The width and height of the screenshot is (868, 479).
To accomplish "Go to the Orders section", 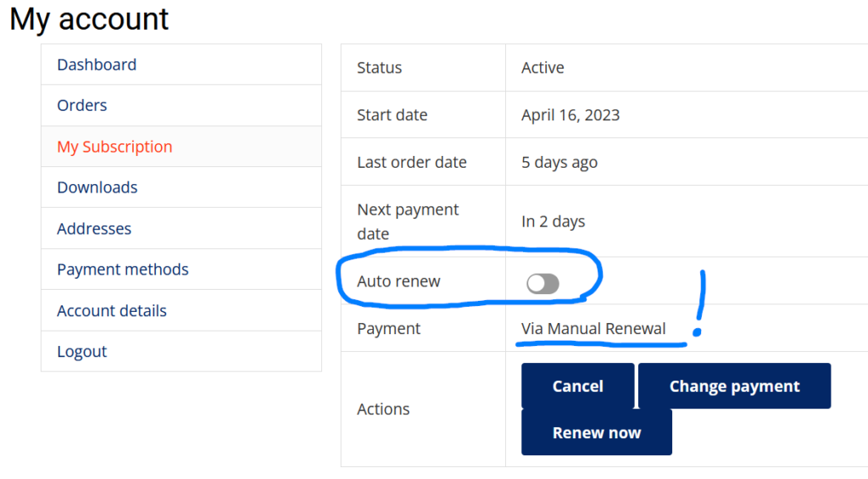I will pyautogui.click(x=82, y=105).
